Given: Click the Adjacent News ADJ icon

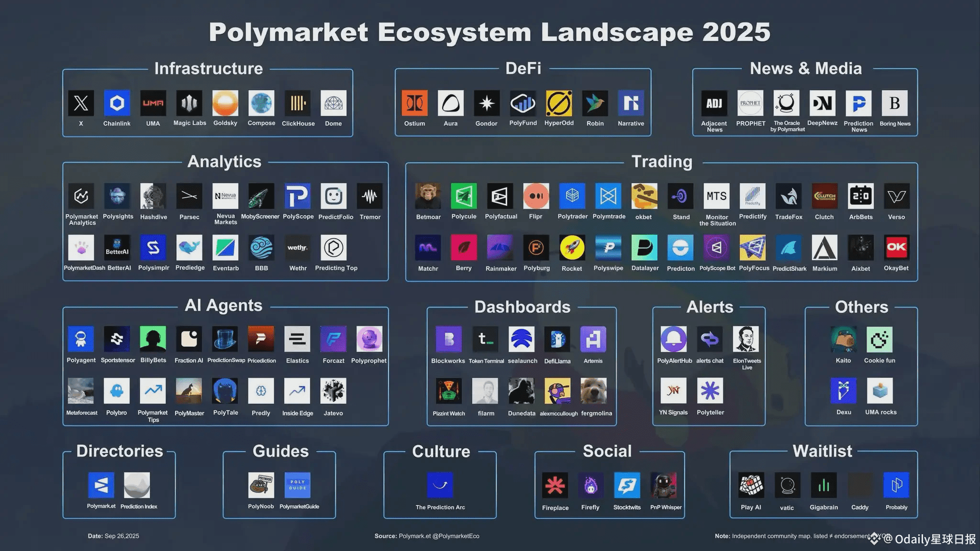Looking at the screenshot, I should (x=714, y=103).
